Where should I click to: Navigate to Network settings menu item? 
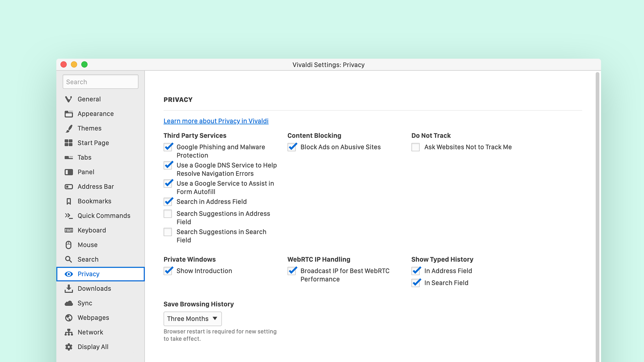[x=91, y=332]
